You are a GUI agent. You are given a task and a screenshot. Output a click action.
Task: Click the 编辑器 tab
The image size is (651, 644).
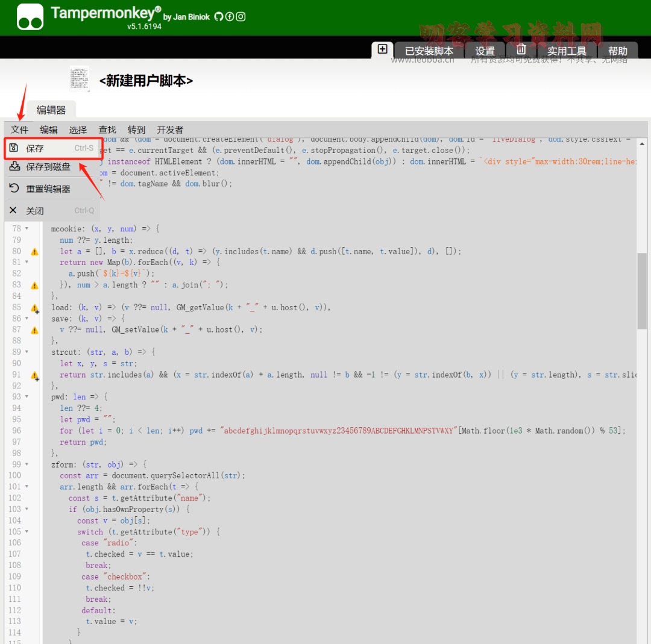tap(51, 110)
